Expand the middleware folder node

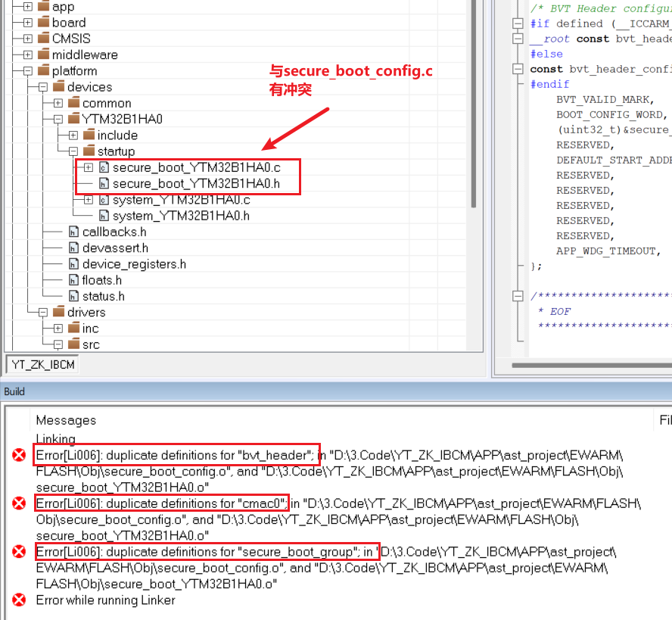[x=27, y=55]
